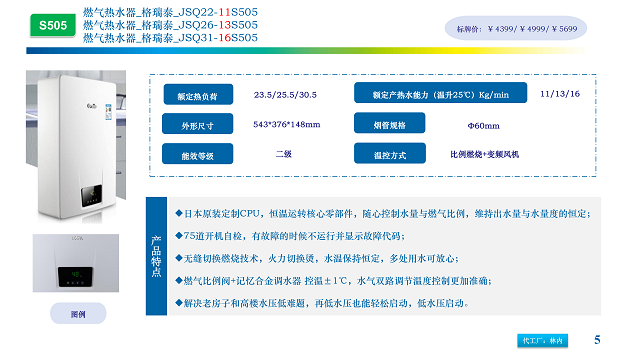The image size is (640, 360).
Task: Click the 75道开机自检 feature bullet
Action: [x=290, y=236]
